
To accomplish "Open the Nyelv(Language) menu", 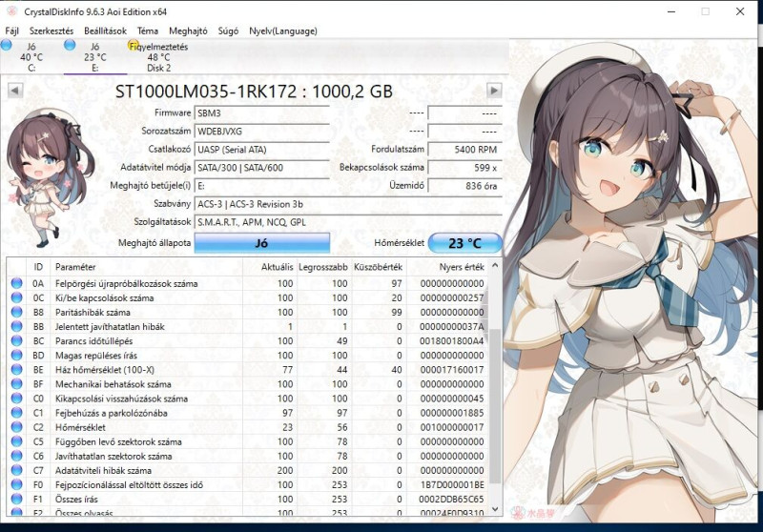I will pyautogui.click(x=283, y=31).
